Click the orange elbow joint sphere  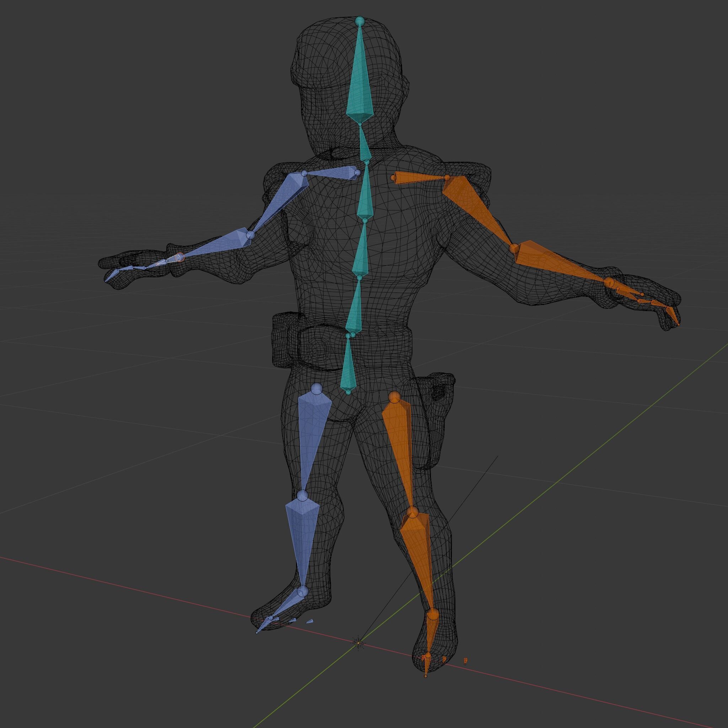[514, 248]
